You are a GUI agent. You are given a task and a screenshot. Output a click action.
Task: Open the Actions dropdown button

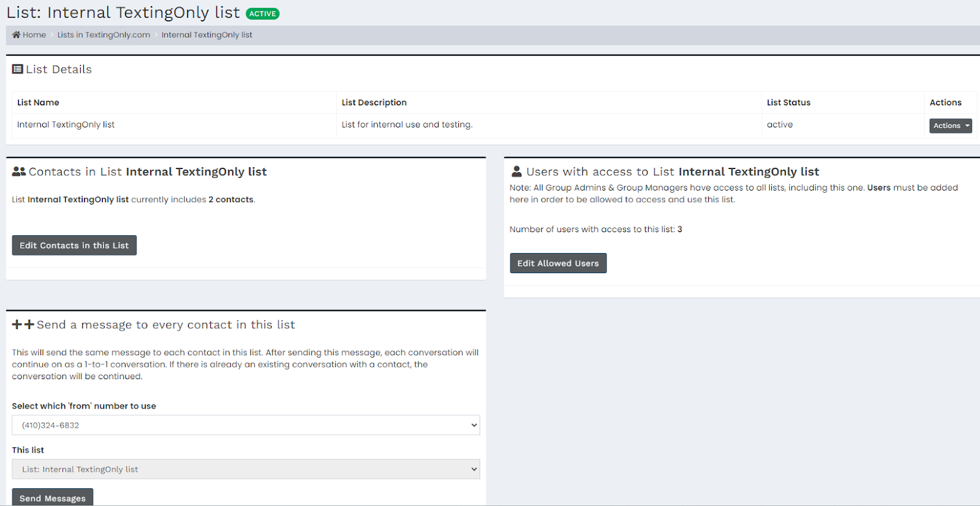pos(951,126)
